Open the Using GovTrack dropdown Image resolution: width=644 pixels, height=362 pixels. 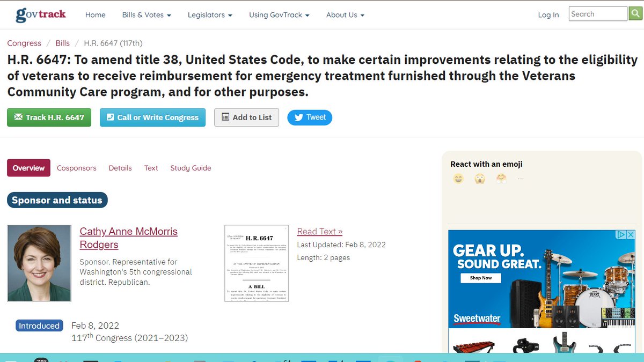tap(279, 14)
